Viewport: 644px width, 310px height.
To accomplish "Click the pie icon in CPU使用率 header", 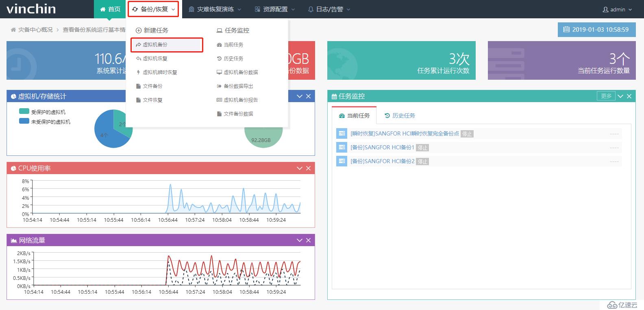I will (13, 168).
